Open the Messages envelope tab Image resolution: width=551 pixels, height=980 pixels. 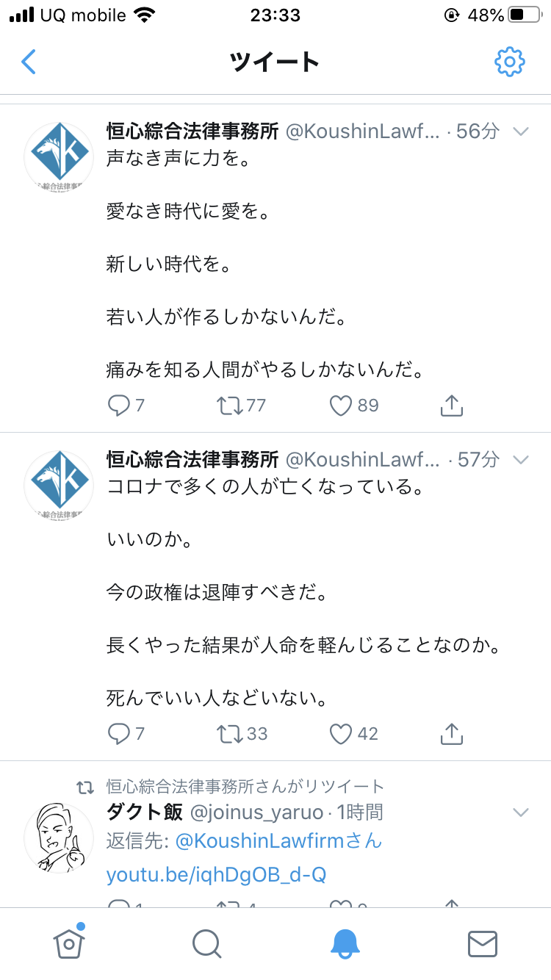(x=482, y=943)
